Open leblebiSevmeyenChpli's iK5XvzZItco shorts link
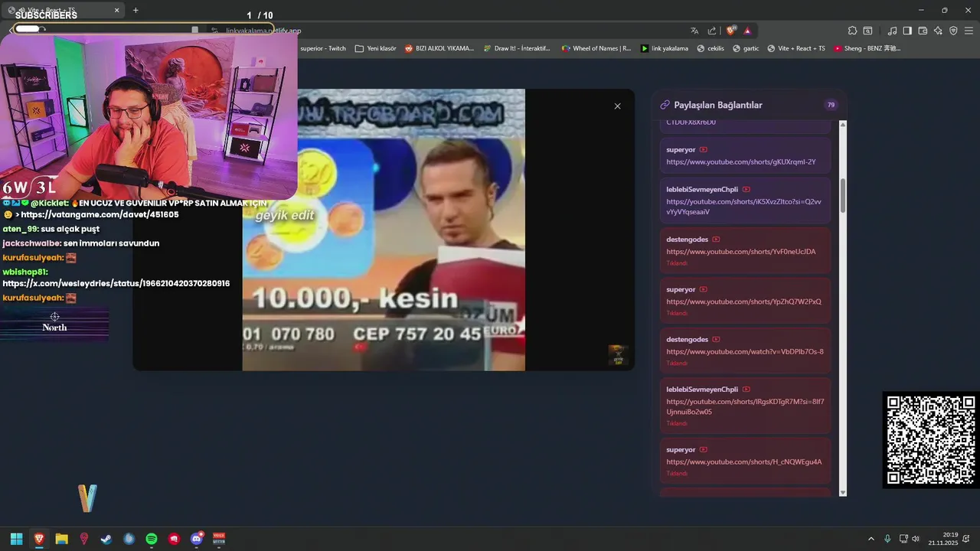This screenshot has height=551, width=980. pos(743,207)
